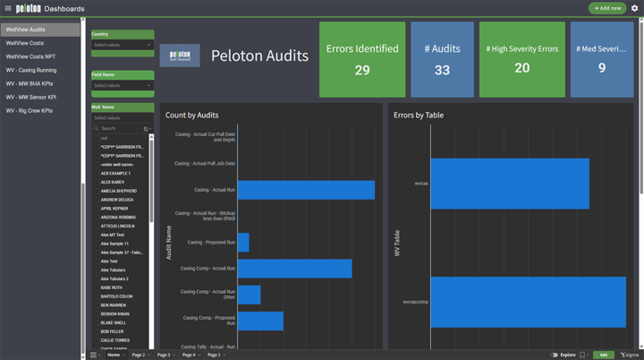Click the sort icon in well search

pos(146,129)
